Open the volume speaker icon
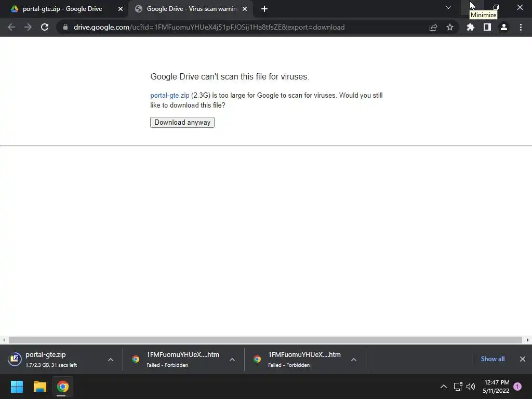The height and width of the screenshot is (399, 532). point(471,387)
